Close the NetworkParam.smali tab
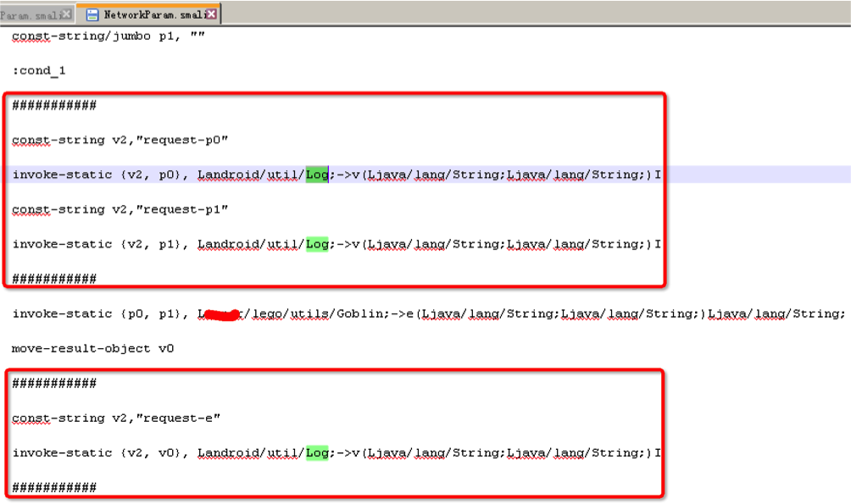This screenshot has height=504, width=851. point(212,14)
